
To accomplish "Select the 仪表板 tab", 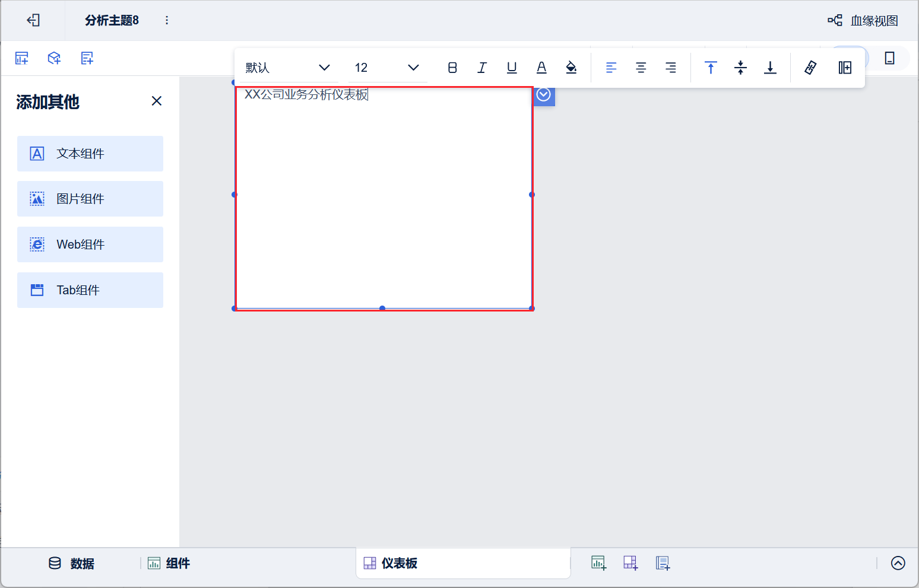I will click(463, 563).
